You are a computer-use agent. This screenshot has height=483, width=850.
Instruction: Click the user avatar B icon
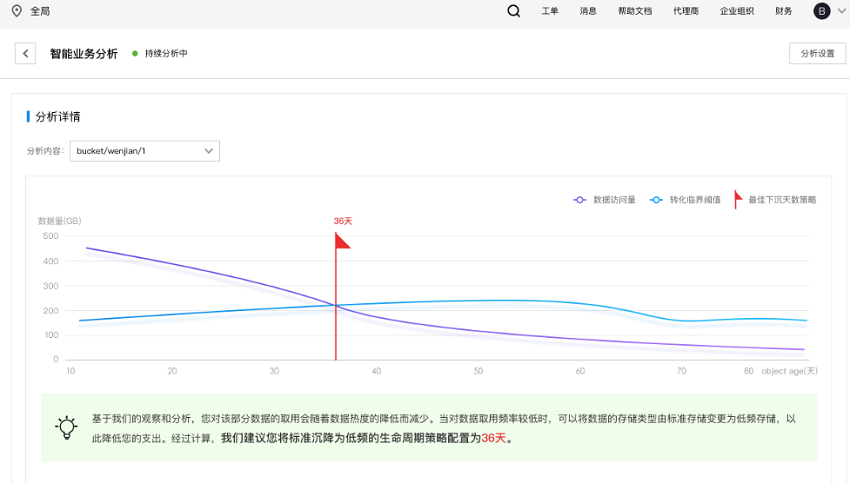[822, 11]
